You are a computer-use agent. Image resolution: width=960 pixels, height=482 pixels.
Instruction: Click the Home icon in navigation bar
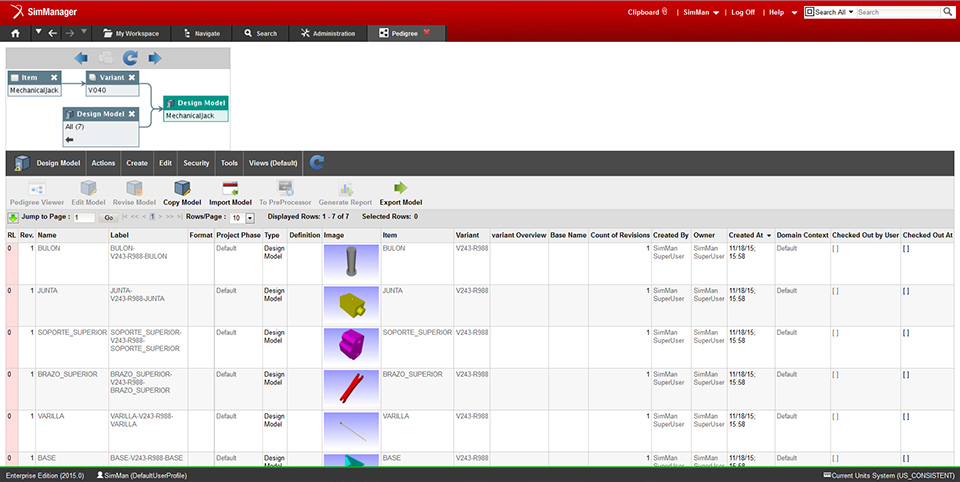15,33
